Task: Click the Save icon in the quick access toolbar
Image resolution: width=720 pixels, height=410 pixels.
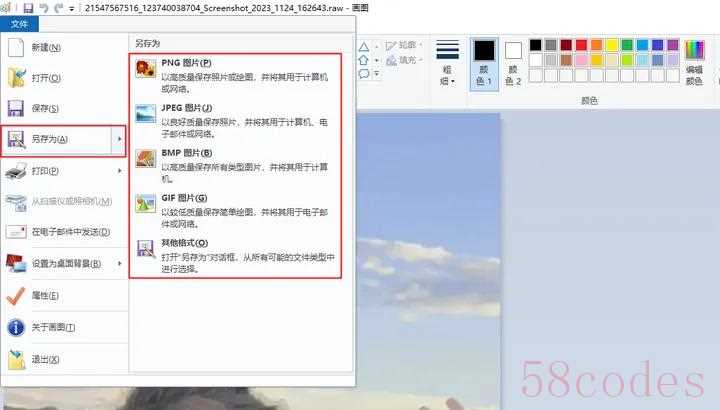Action: (28, 8)
